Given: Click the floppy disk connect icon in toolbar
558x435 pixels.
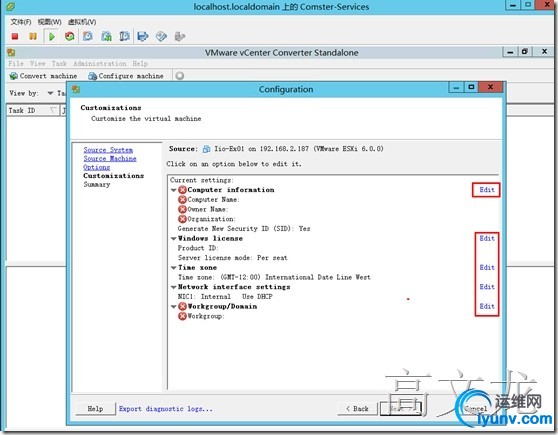Looking at the screenshot, I should 143,36.
